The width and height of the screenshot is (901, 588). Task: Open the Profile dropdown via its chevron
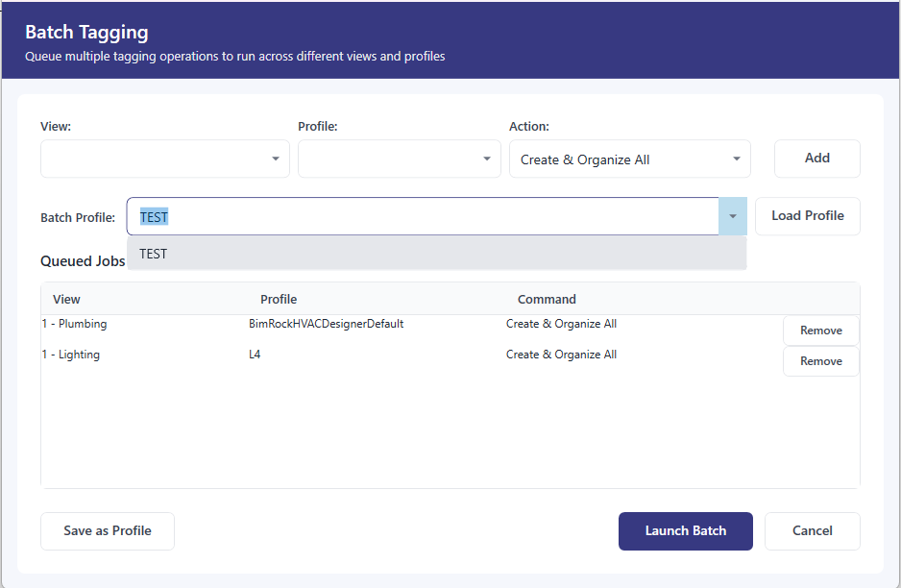(x=487, y=158)
